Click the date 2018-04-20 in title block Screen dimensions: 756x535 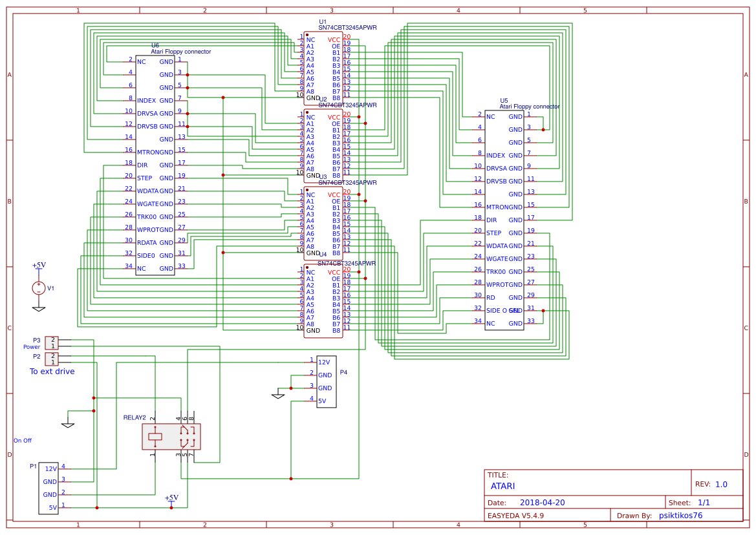[542, 502]
